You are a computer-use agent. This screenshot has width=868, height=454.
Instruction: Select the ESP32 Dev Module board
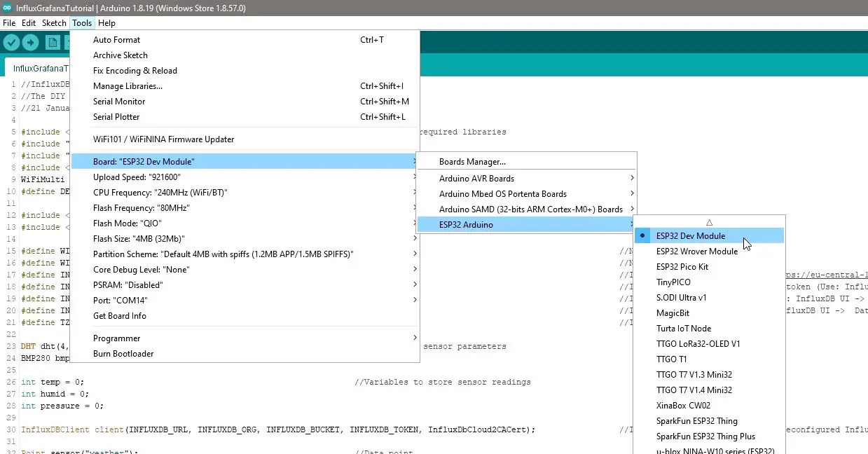pyautogui.click(x=690, y=236)
